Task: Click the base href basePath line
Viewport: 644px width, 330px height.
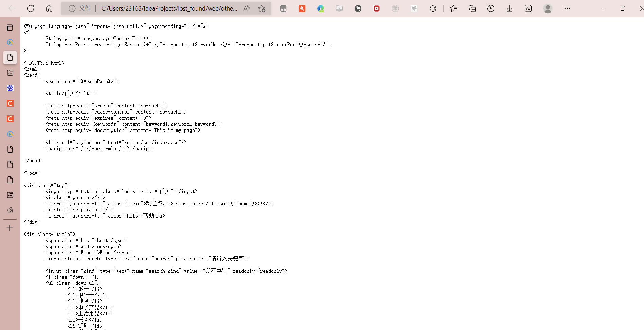Action: (82, 81)
